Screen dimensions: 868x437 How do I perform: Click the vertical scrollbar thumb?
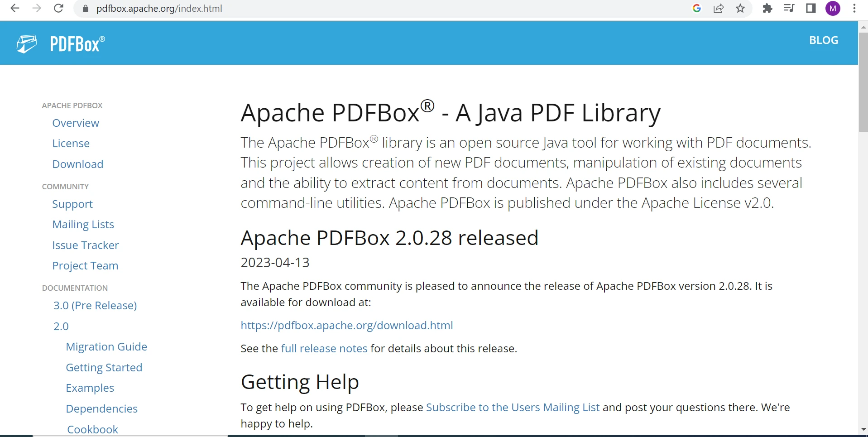tap(863, 82)
